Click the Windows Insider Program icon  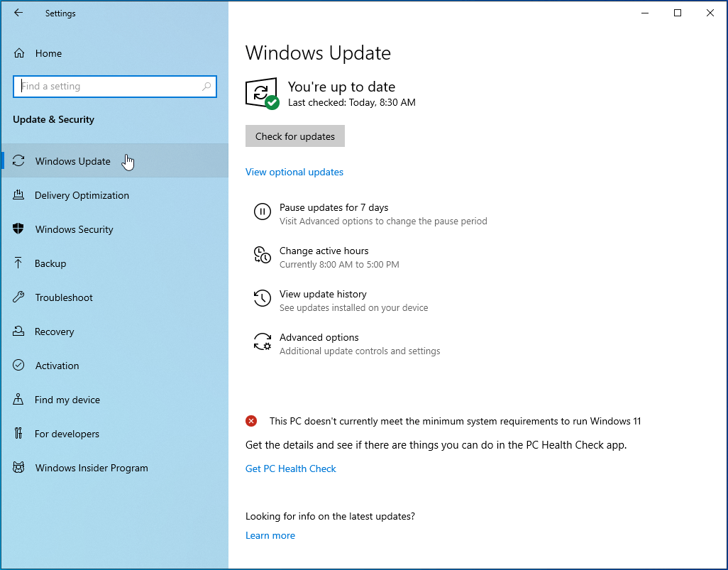click(x=19, y=468)
